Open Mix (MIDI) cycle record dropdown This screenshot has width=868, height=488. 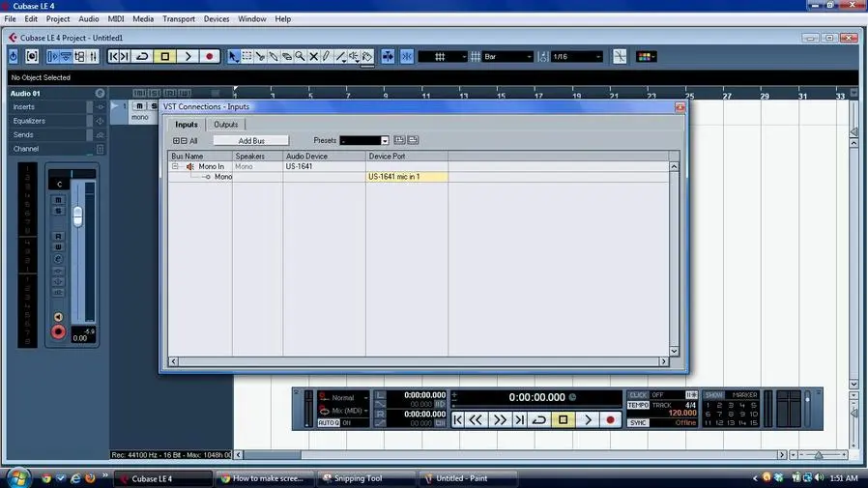[x=344, y=411]
